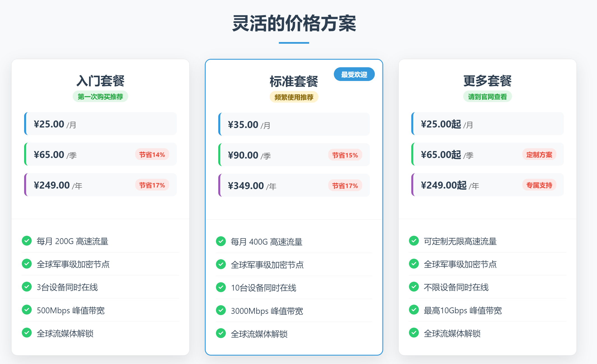The width and height of the screenshot is (597, 364).
Task: Click checkmark icon beside 3000Mbps 峰值带宽
Action: coord(221,310)
